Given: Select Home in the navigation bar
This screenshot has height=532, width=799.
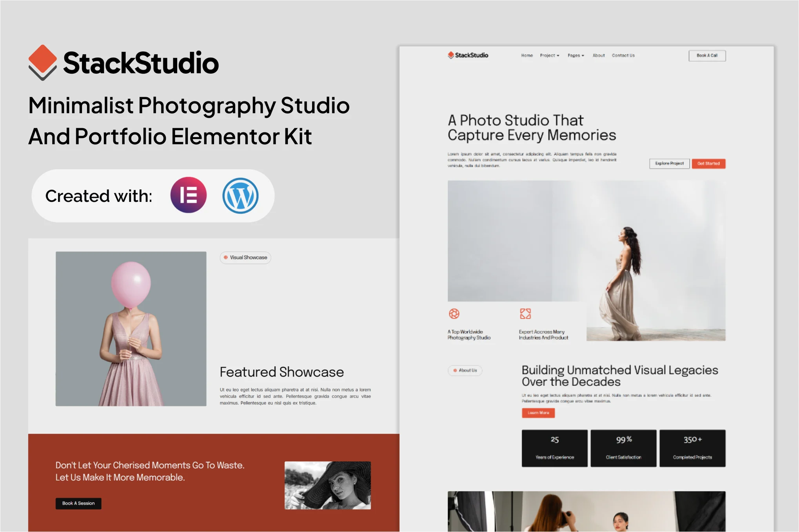Looking at the screenshot, I should (x=527, y=55).
